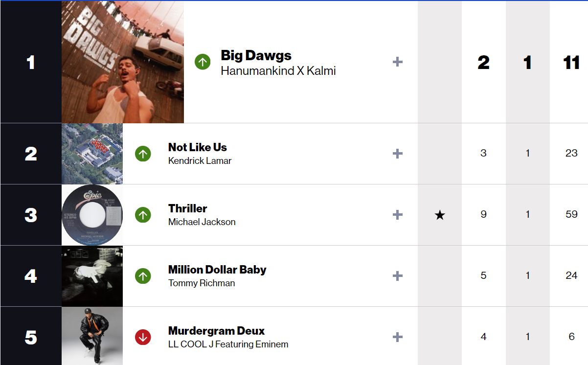Click the Michael Jackson artist name
The height and width of the screenshot is (365, 588).
(202, 222)
